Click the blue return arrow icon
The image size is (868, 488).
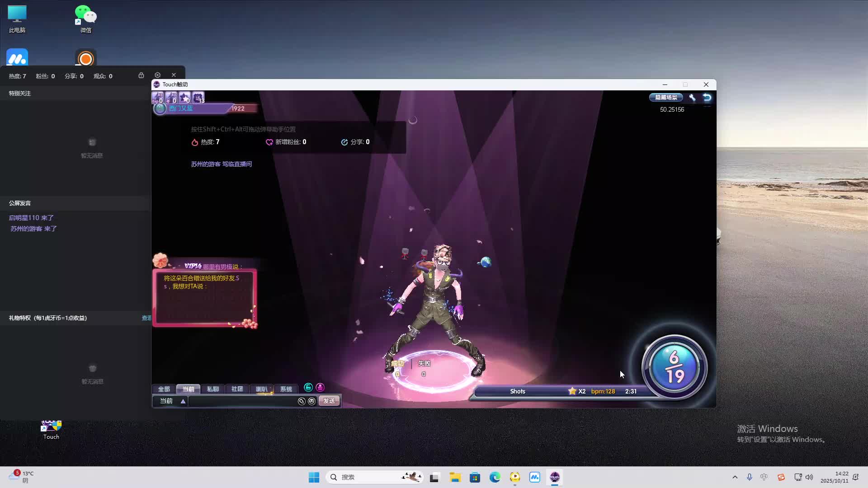click(x=707, y=98)
